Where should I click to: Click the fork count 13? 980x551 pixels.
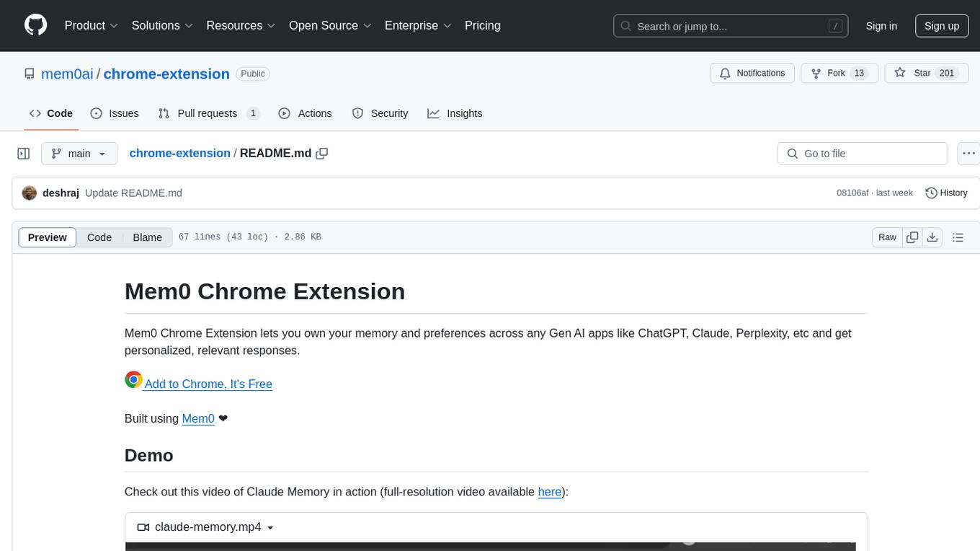click(x=858, y=74)
